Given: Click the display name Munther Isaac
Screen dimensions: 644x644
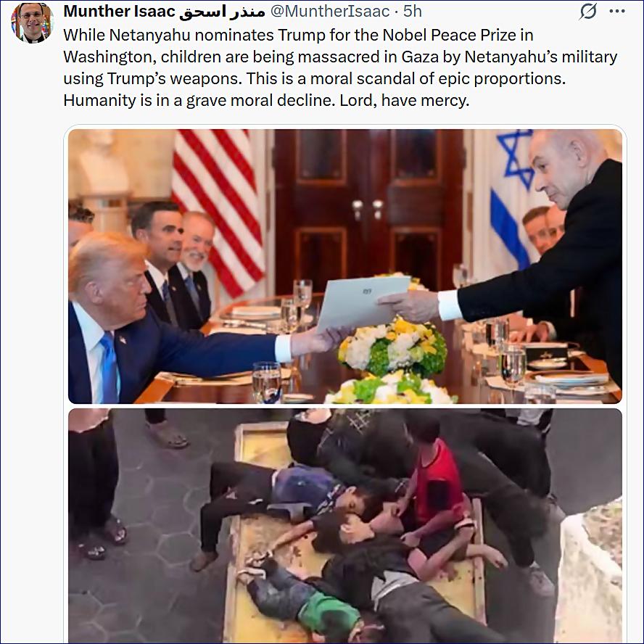Looking at the screenshot, I should 120,12.
